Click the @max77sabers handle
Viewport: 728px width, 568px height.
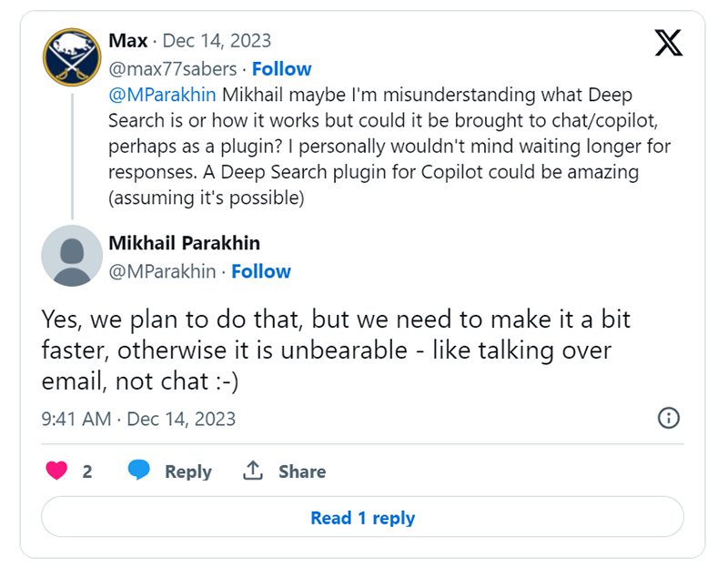point(173,69)
